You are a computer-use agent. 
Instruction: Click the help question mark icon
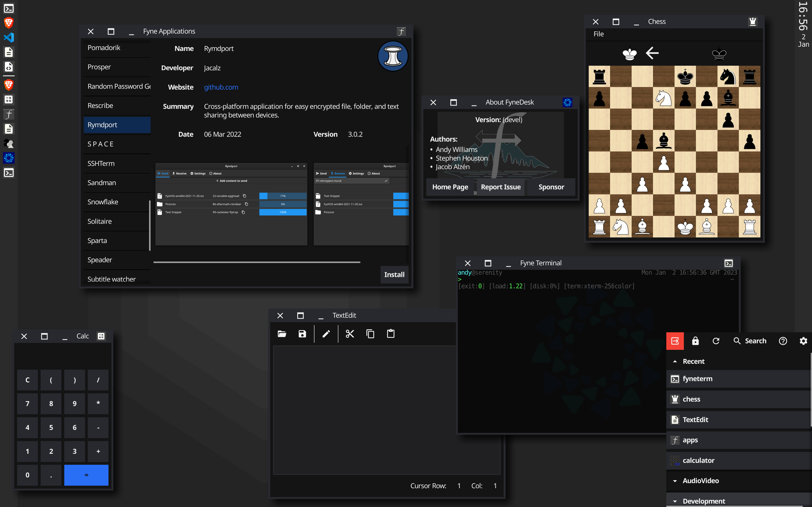click(x=783, y=341)
